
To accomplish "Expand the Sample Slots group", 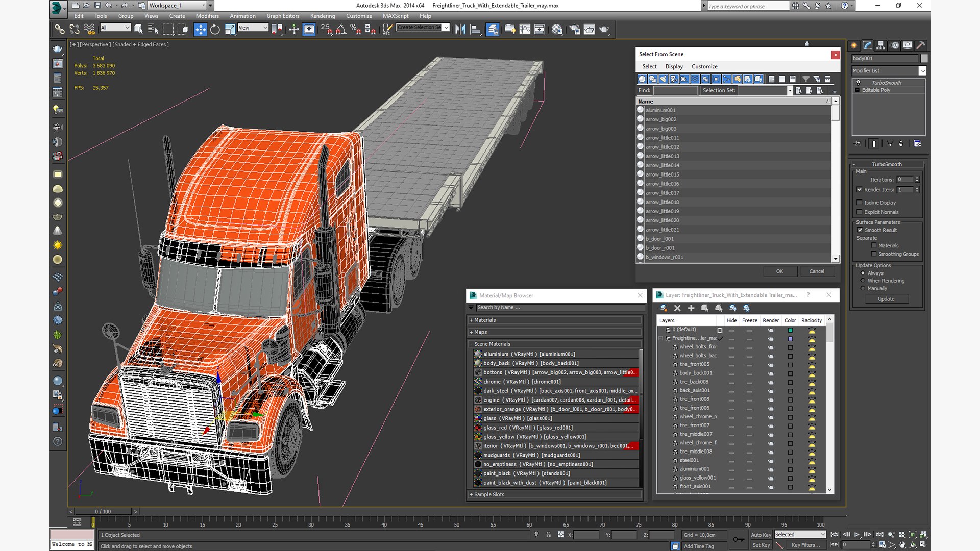I will (471, 495).
